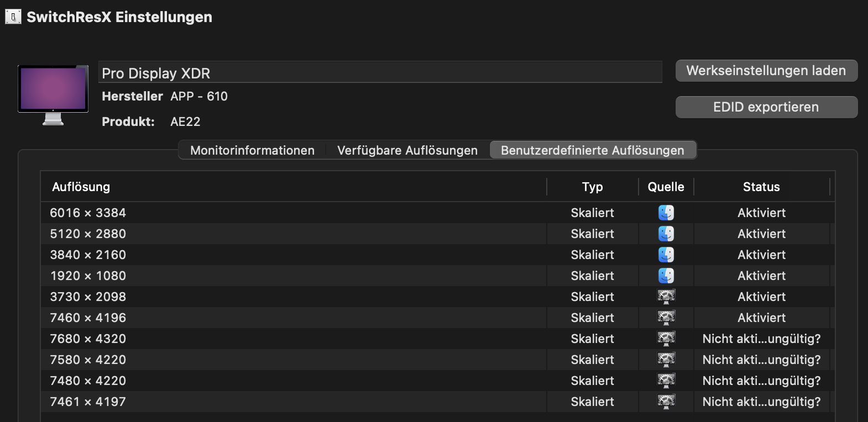Screen dimensions: 868x422
Task: Click custom source icon for 7460 × 4196
Action: [666, 318]
